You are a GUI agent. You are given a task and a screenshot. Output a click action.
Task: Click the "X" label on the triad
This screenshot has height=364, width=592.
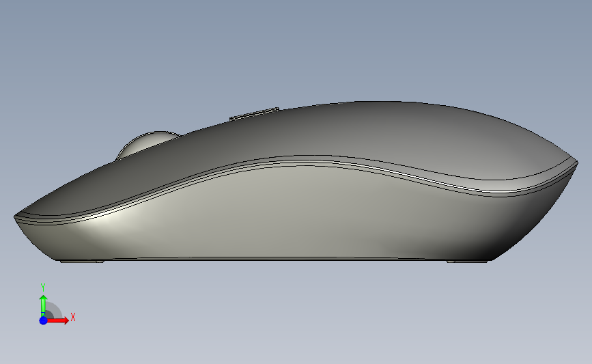[73, 317]
